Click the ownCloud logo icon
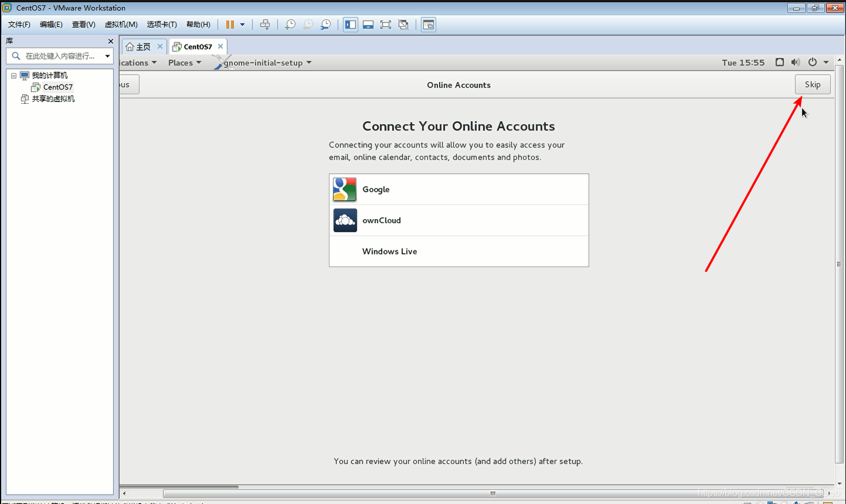846x504 pixels. [x=345, y=220]
